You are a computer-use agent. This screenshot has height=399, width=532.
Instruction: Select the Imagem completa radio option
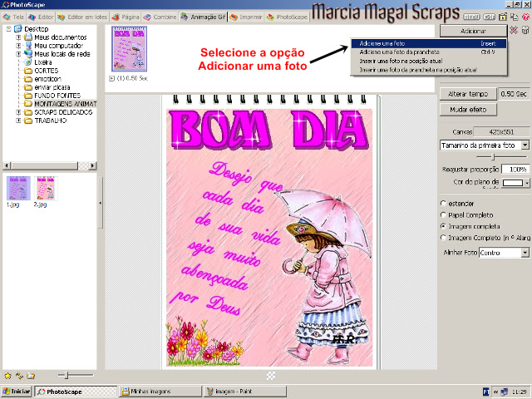[x=443, y=226]
